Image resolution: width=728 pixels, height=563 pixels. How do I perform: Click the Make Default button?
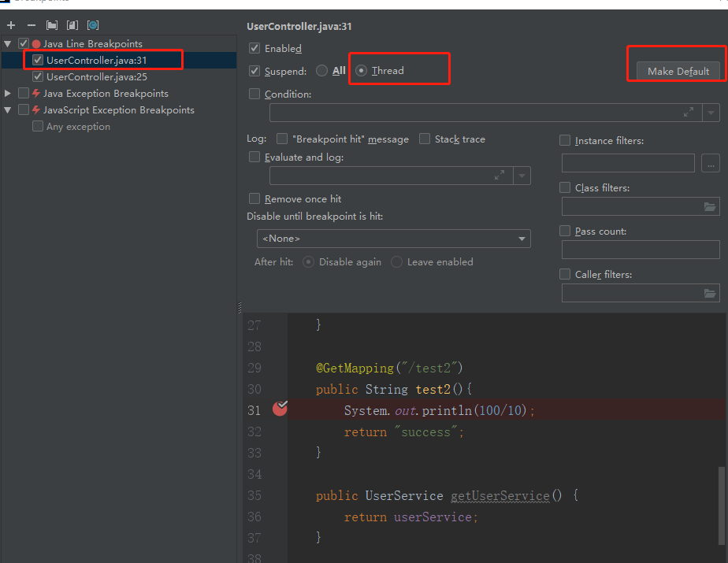tap(678, 72)
